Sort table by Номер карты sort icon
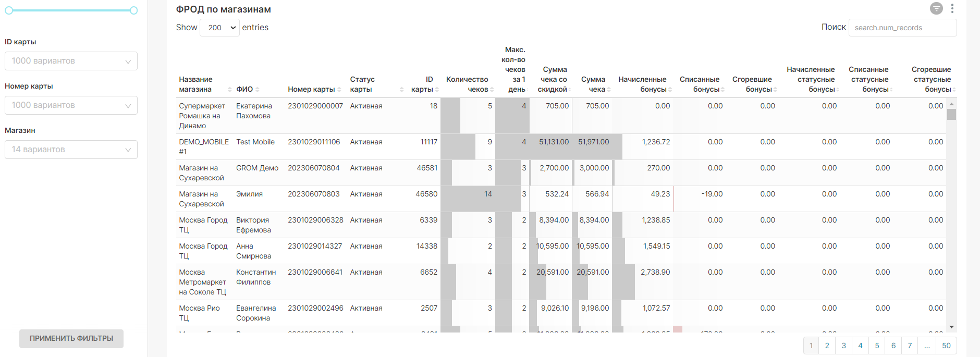 339,90
